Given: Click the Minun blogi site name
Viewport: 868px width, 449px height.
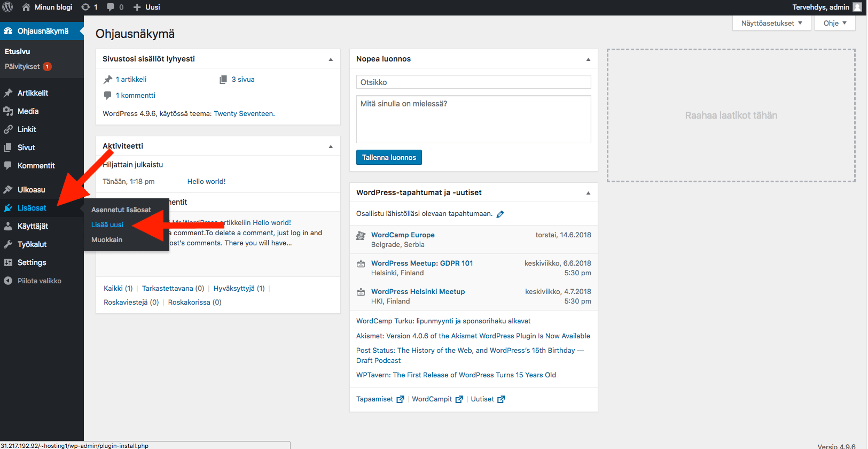Looking at the screenshot, I should (53, 7).
